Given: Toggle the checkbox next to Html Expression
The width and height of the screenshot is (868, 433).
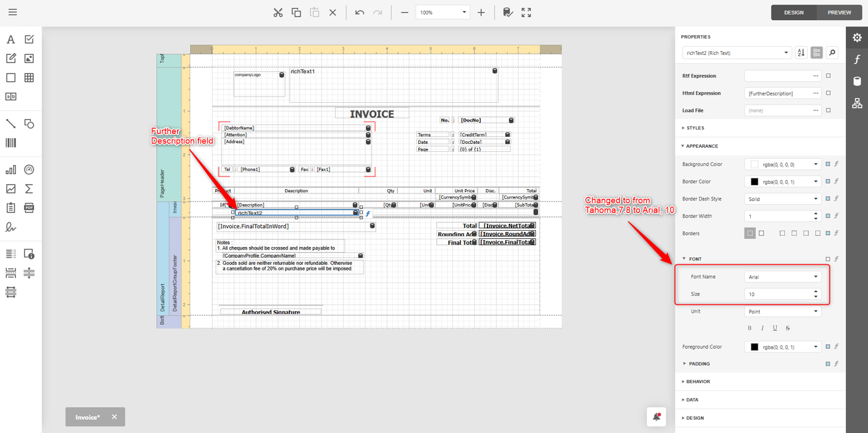Looking at the screenshot, I should (828, 93).
